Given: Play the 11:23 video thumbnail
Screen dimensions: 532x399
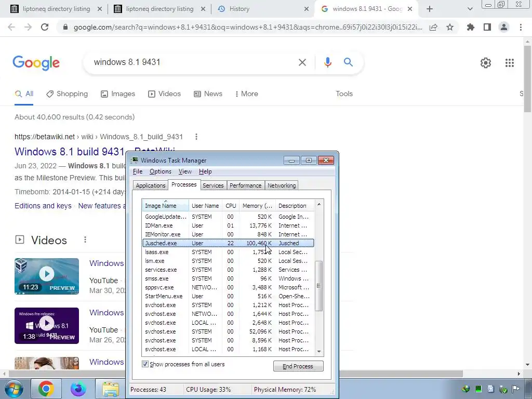Looking at the screenshot, I should click(x=47, y=276).
